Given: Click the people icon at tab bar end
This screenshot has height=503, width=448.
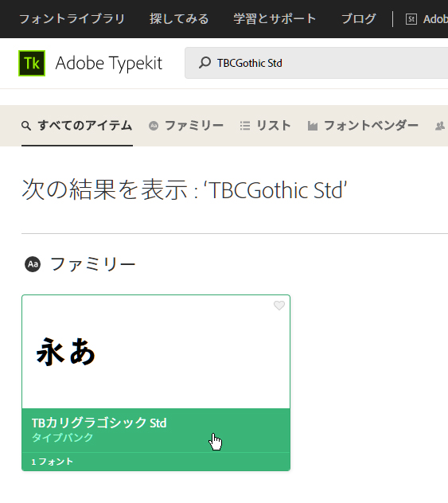Looking at the screenshot, I should click(440, 126).
